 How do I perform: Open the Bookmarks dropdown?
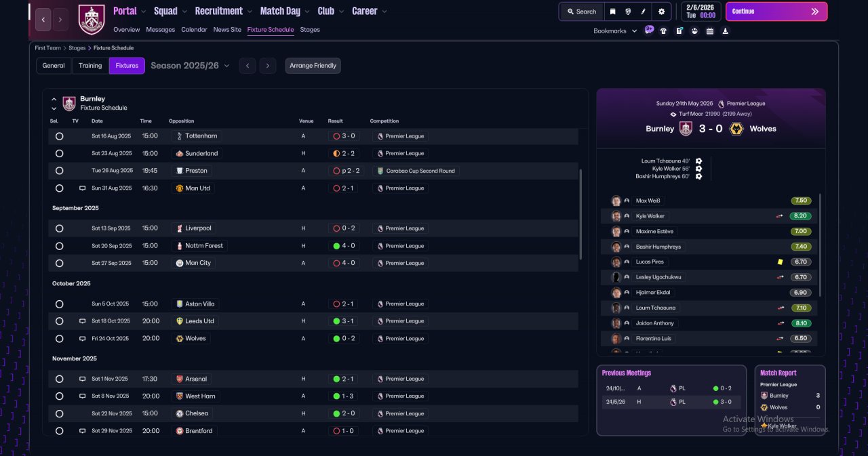click(x=615, y=31)
